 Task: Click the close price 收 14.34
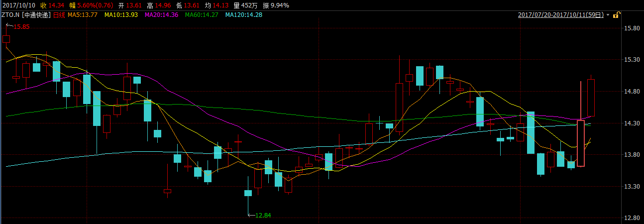click(53, 5)
